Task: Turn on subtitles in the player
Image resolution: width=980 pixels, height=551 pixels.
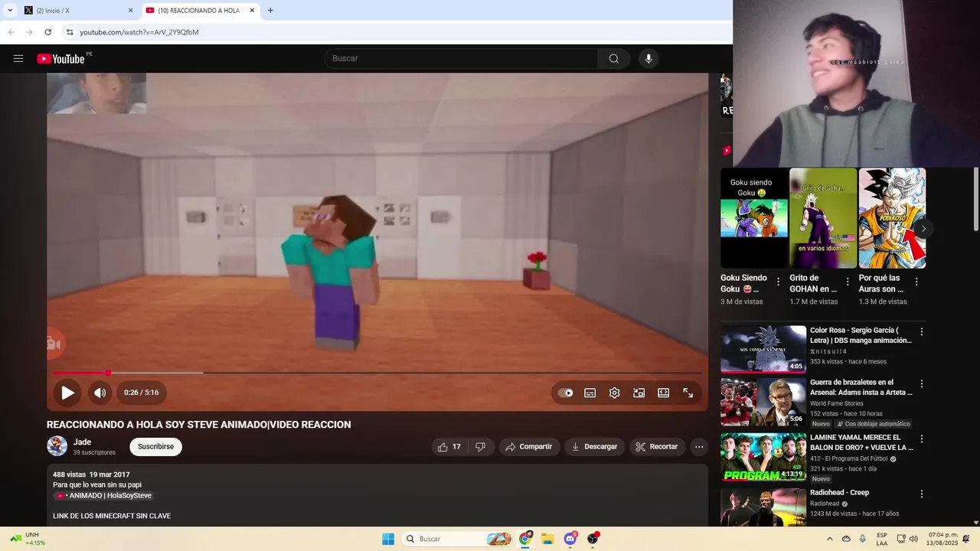Action: pyautogui.click(x=590, y=393)
